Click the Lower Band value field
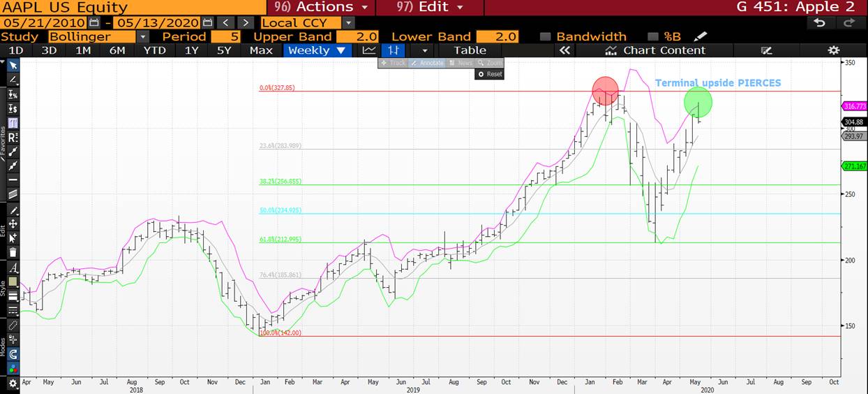868x394 pixels. tap(497, 36)
